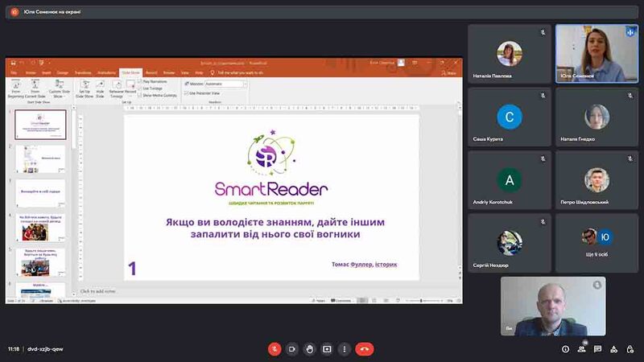Open the Review ribbon tab
Screen dimensions: 644x362
click(x=169, y=72)
